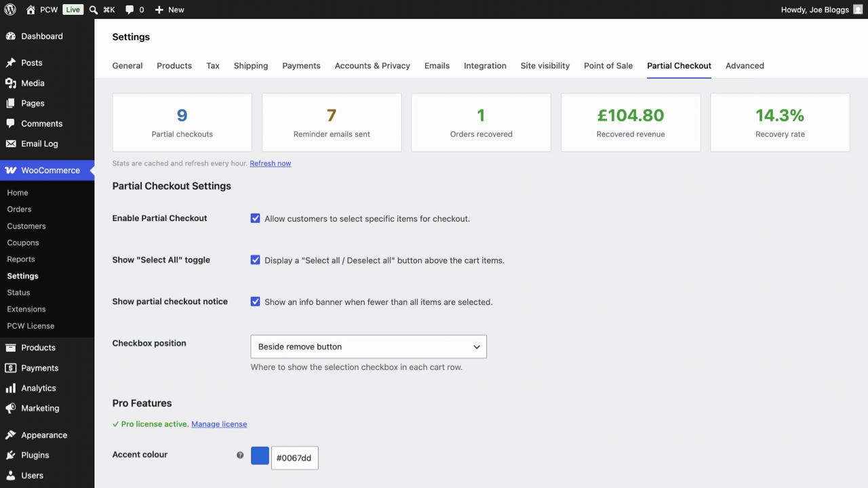Screen dimensions: 868x488
Task: Open the Accounts & Privacy tab
Action: tap(372, 66)
